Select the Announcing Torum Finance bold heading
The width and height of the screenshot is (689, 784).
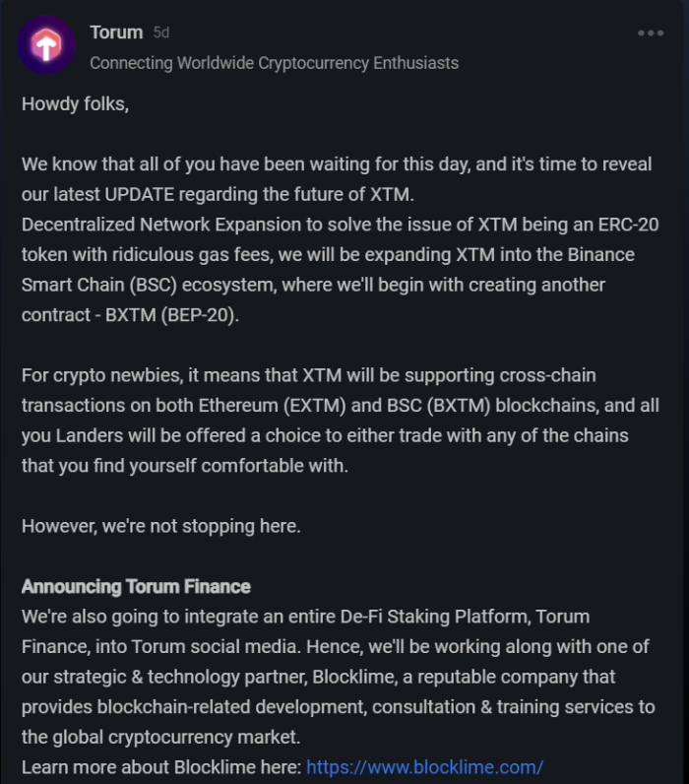click(136, 586)
